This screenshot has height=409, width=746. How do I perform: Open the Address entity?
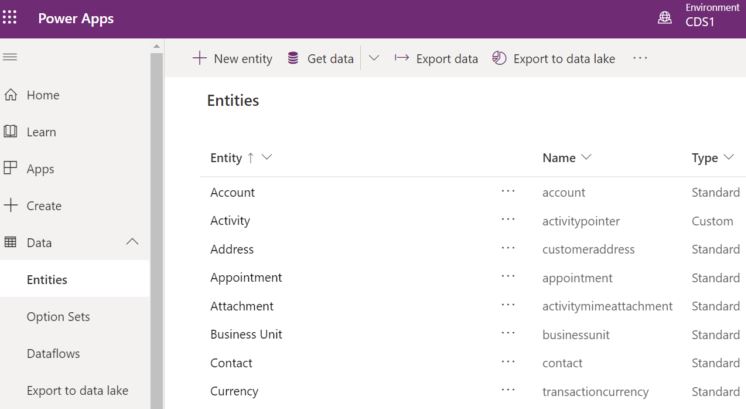[232, 249]
